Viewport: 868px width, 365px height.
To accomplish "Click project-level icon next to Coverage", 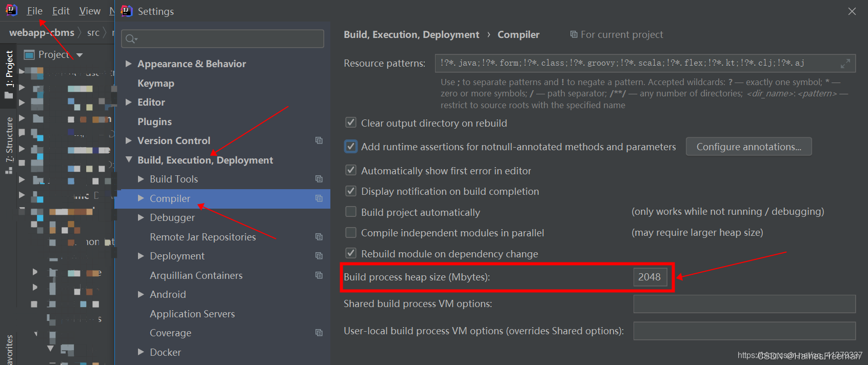I will coord(319,333).
